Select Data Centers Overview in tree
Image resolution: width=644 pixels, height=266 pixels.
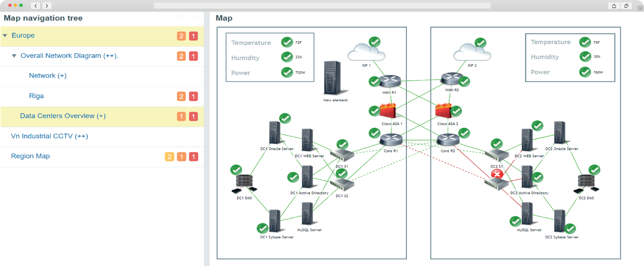(x=63, y=116)
